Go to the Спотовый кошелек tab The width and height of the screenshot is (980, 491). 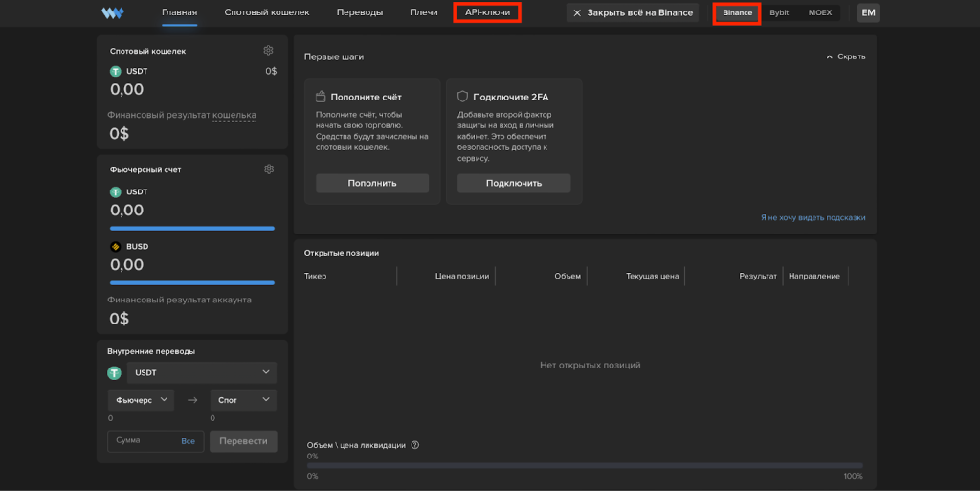pos(267,12)
